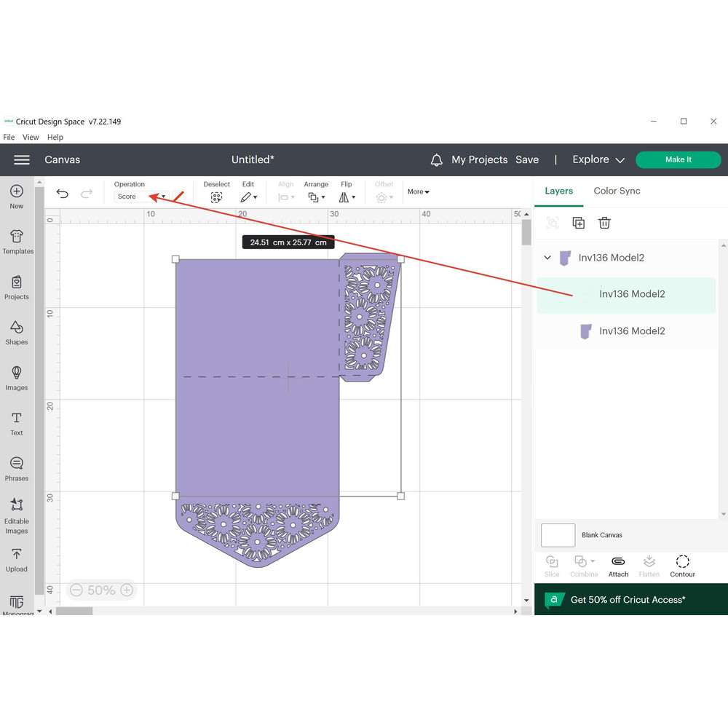728x728 pixels.
Task: Zoom in with the plus button
Action: tap(127, 590)
